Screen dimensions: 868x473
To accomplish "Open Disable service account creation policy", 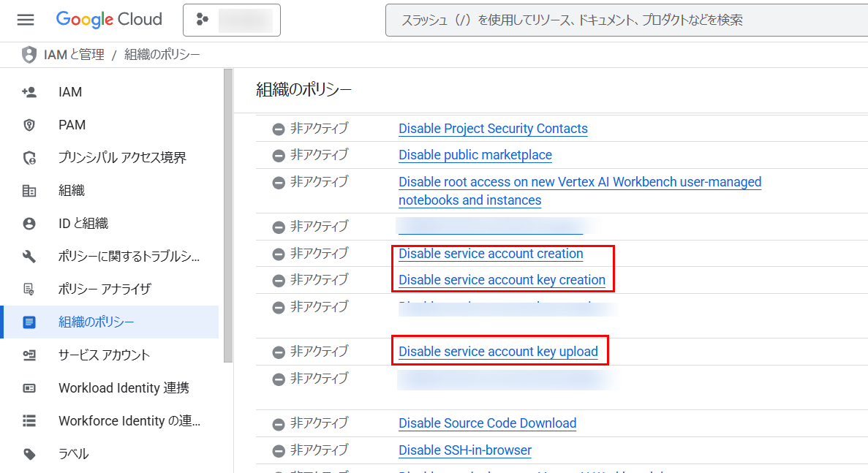I will click(491, 254).
